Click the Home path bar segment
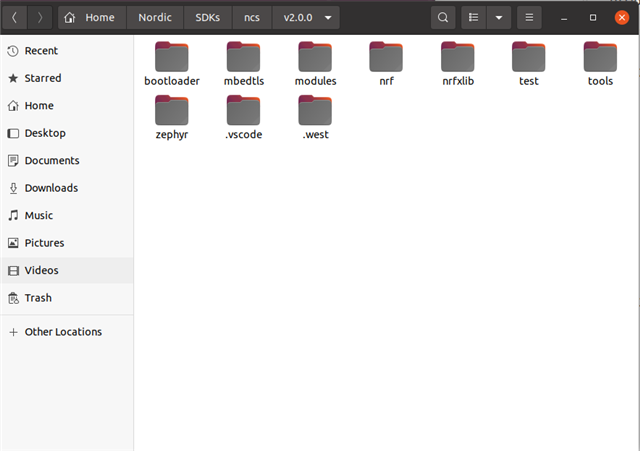The image size is (640, 451). pos(92,18)
